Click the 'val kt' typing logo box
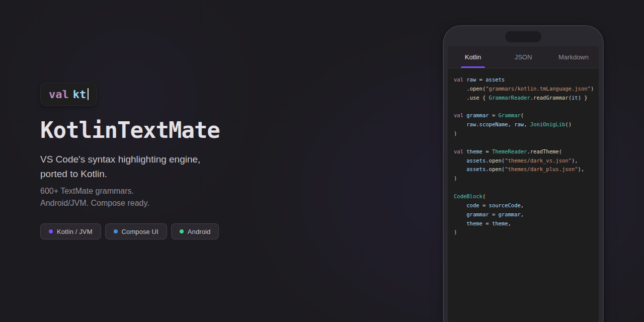 68,94
